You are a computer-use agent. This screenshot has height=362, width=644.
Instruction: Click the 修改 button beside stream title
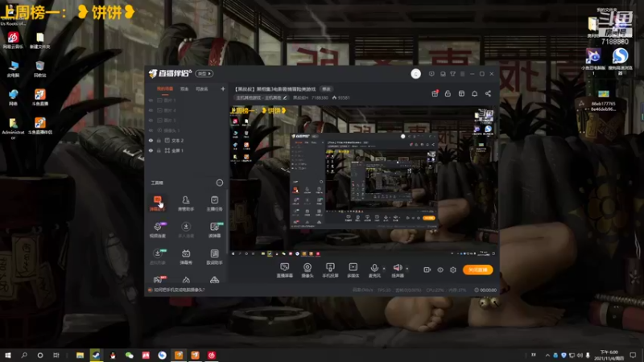327,89
